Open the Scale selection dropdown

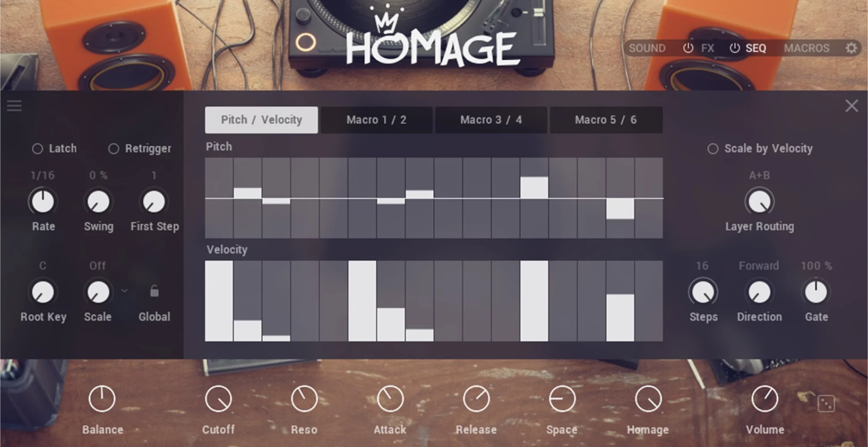[125, 291]
